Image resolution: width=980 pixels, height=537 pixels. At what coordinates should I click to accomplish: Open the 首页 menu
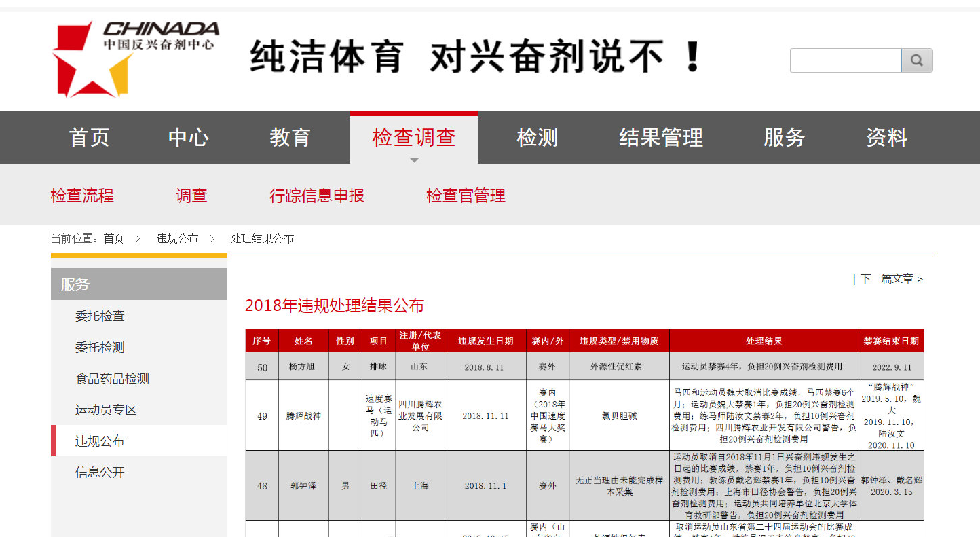pyautogui.click(x=90, y=137)
